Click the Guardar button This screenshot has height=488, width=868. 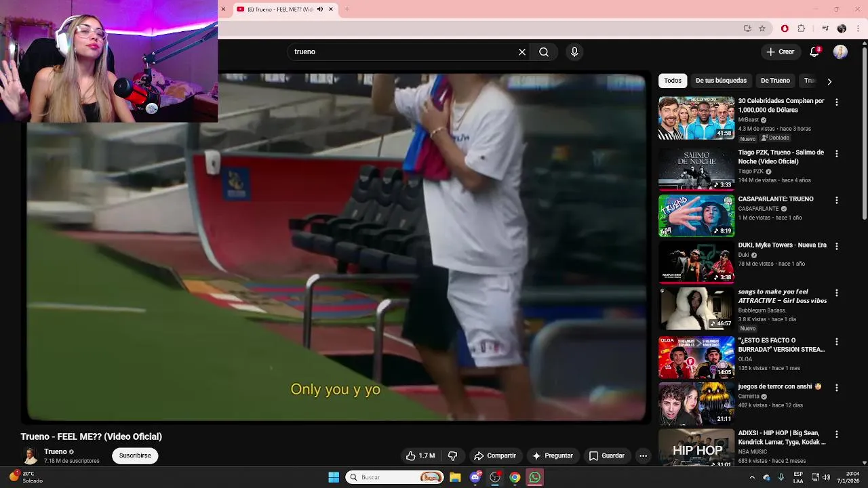point(607,456)
